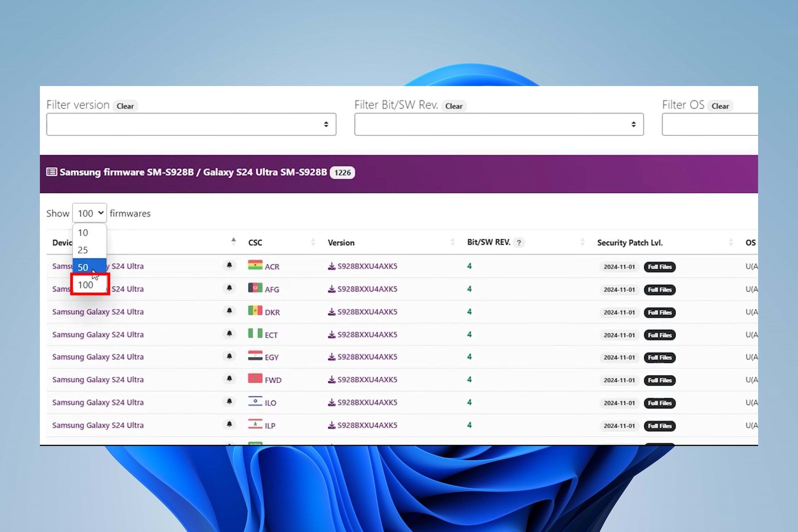Image resolution: width=798 pixels, height=532 pixels.
Task: Click the bell icon in the EGY row
Action: click(x=229, y=356)
